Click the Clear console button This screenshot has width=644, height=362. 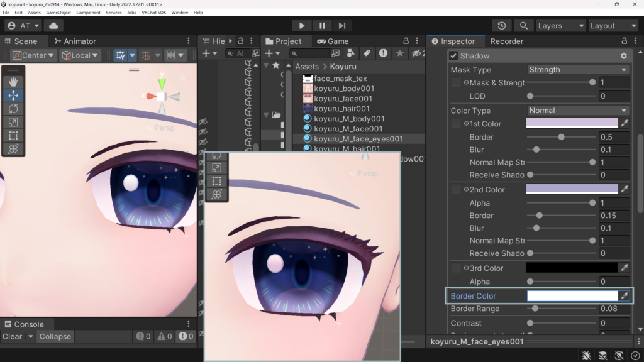(13, 336)
